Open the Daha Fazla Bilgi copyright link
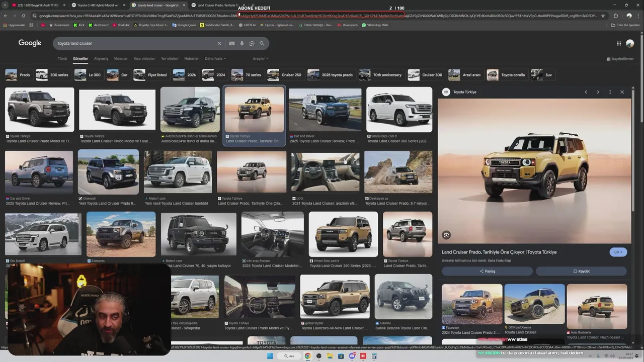This screenshot has width=644, height=362. [x=499, y=260]
